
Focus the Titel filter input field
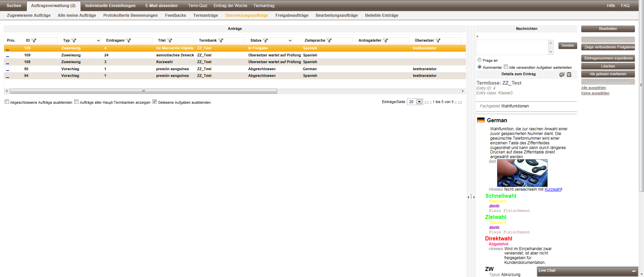coord(183,40)
